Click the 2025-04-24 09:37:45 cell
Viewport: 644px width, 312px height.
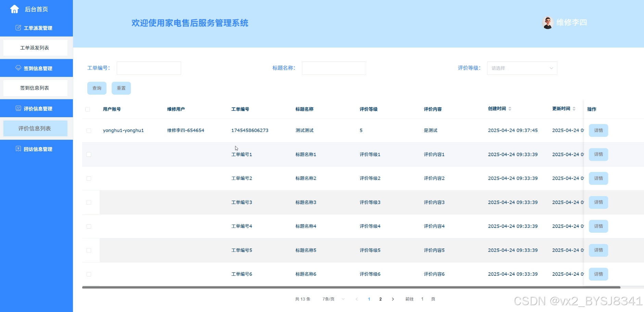click(x=513, y=131)
